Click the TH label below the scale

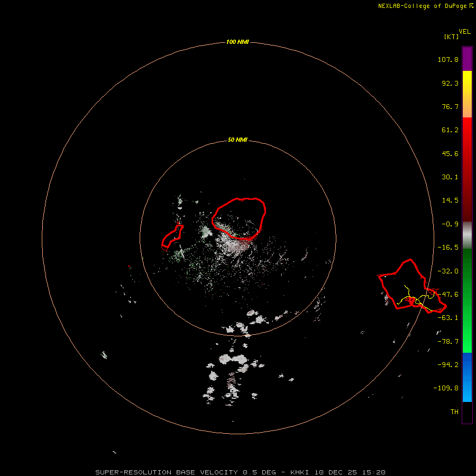click(x=454, y=412)
